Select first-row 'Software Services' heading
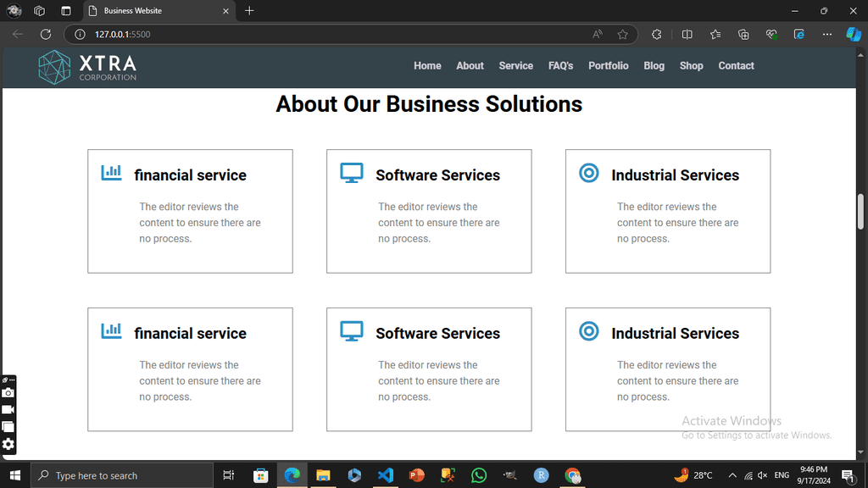 click(x=438, y=175)
